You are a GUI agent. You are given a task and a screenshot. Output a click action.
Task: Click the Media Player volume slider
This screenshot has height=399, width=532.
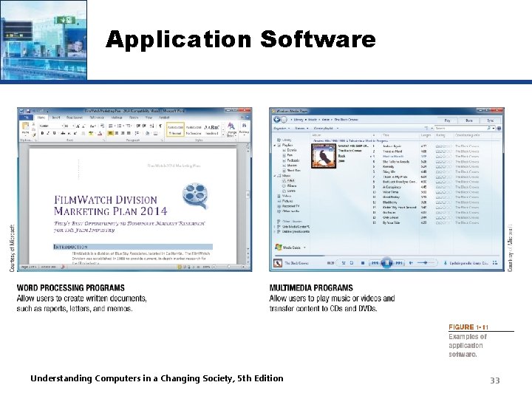coord(426,263)
